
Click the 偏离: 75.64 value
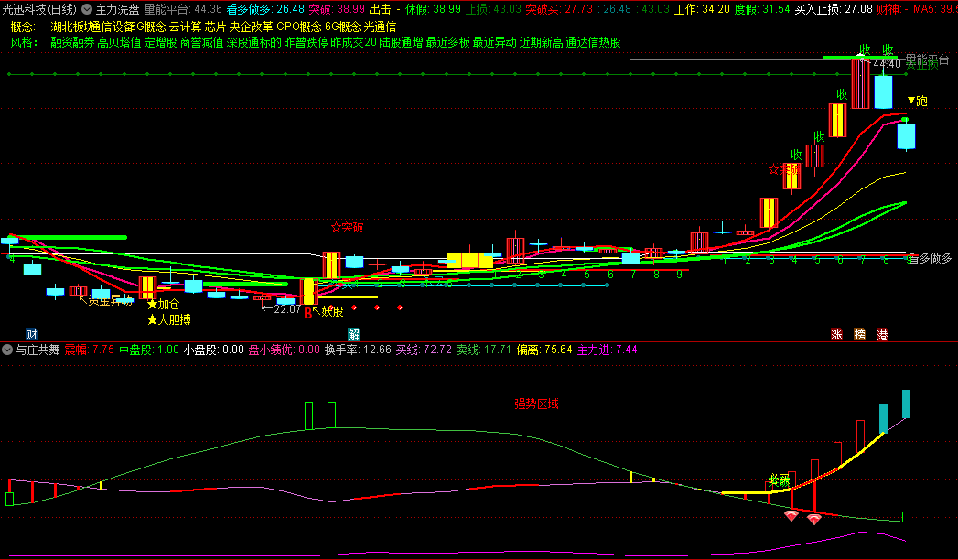click(x=544, y=350)
